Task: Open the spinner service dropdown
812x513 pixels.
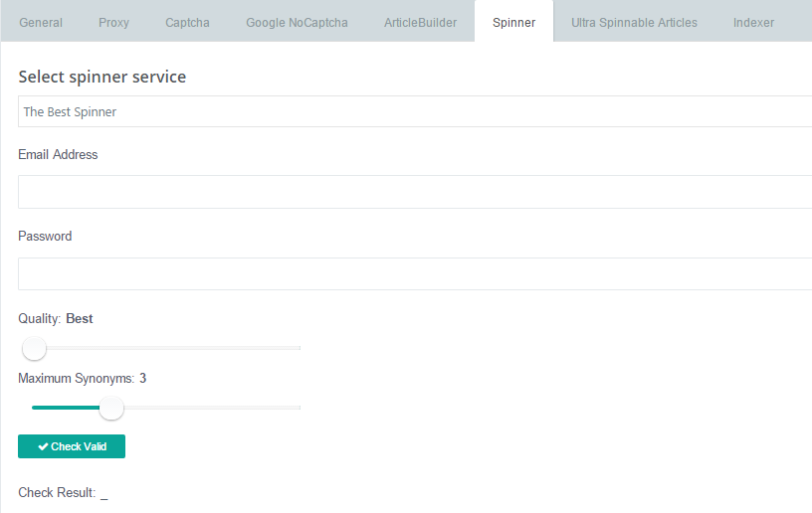Action: click(415, 111)
